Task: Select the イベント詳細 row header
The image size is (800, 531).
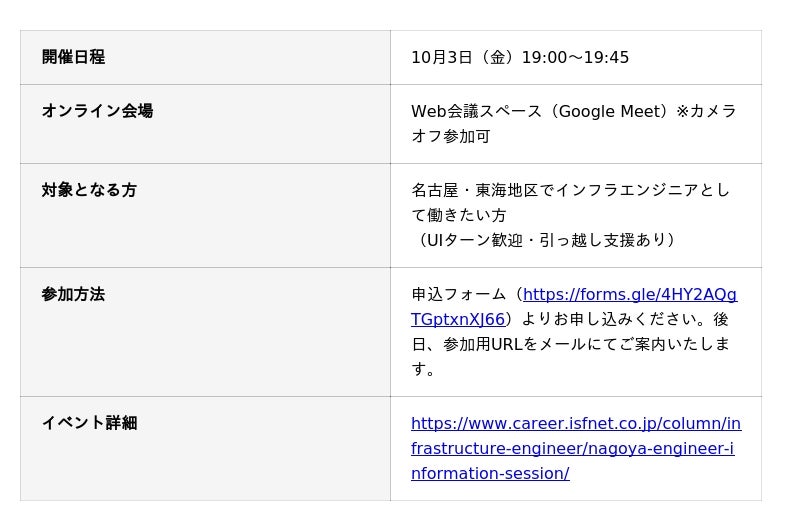Action: (x=89, y=423)
